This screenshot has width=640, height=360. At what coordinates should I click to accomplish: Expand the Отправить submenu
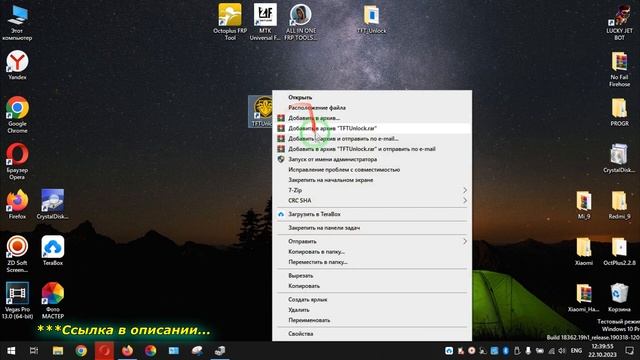[x=372, y=241]
